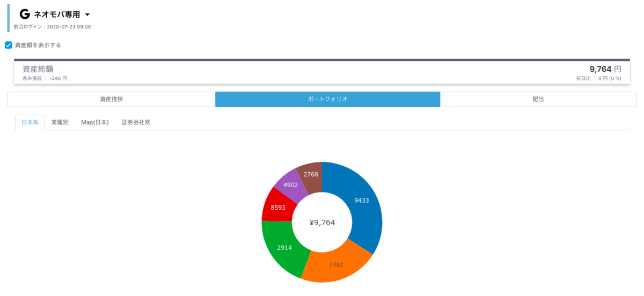Select the ポートフォリオ tab
644x296 pixels.
(328, 99)
